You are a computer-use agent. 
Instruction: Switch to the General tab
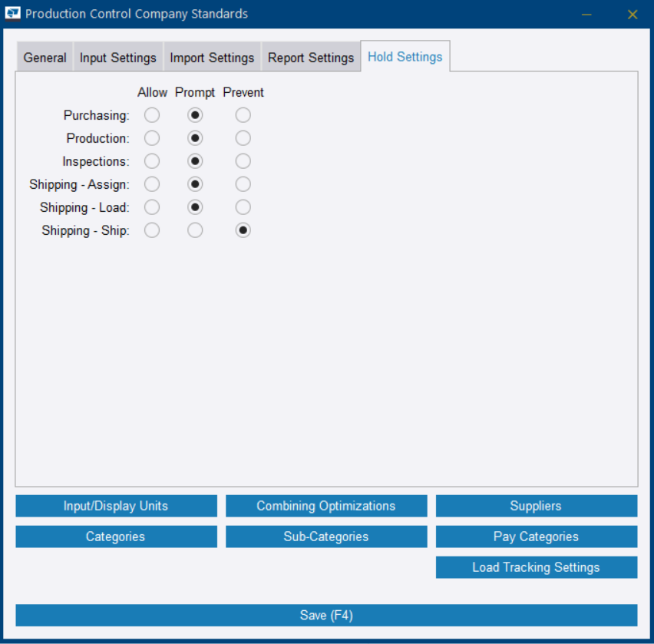click(45, 57)
